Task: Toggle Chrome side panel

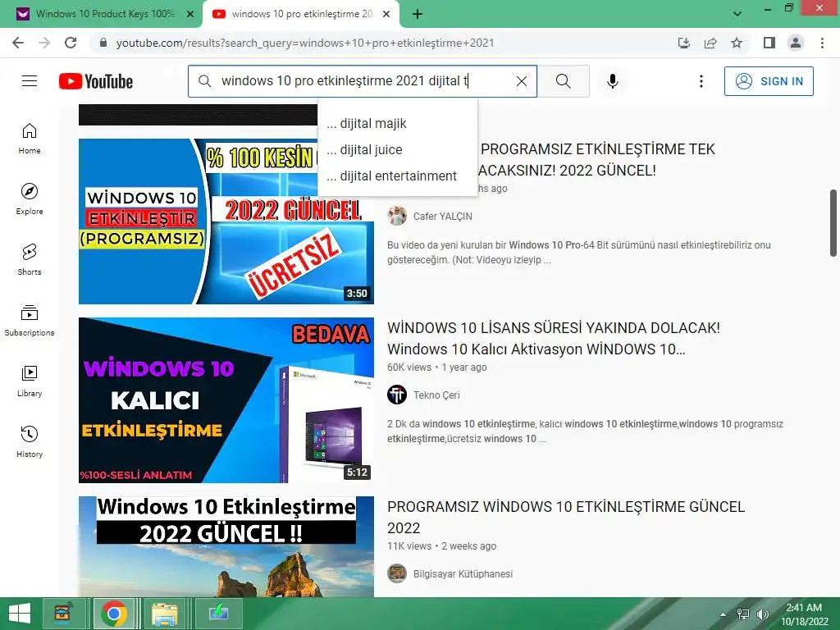Action: tap(769, 43)
